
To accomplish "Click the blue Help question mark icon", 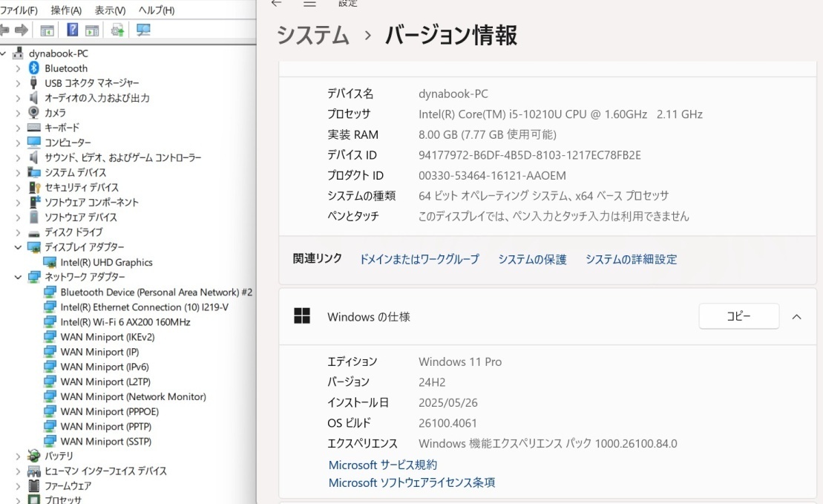I will pos(73,30).
